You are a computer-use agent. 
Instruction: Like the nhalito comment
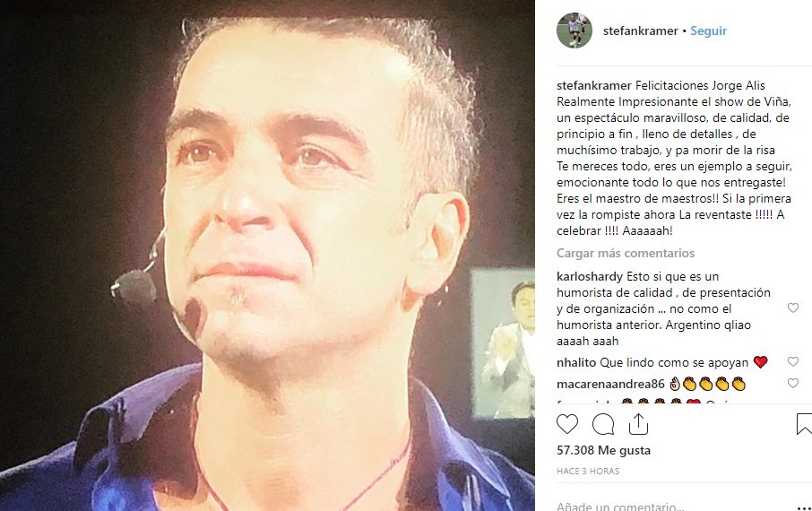coord(793,362)
